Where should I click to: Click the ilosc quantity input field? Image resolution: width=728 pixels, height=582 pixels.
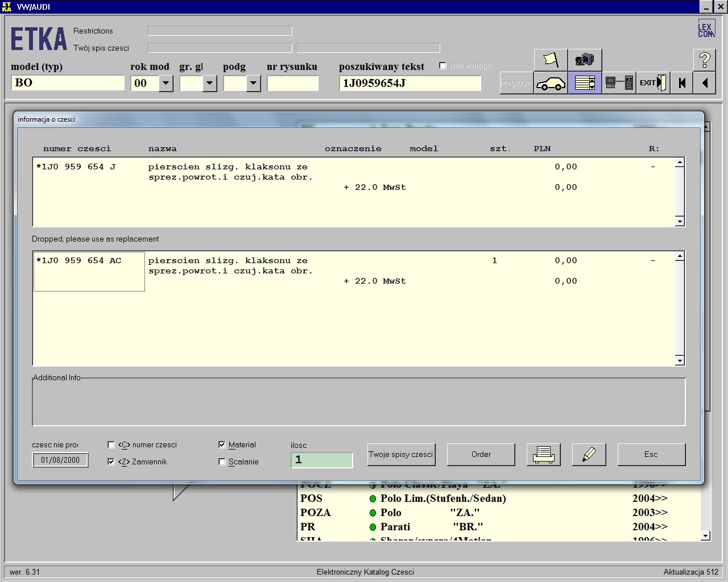tap(321, 460)
